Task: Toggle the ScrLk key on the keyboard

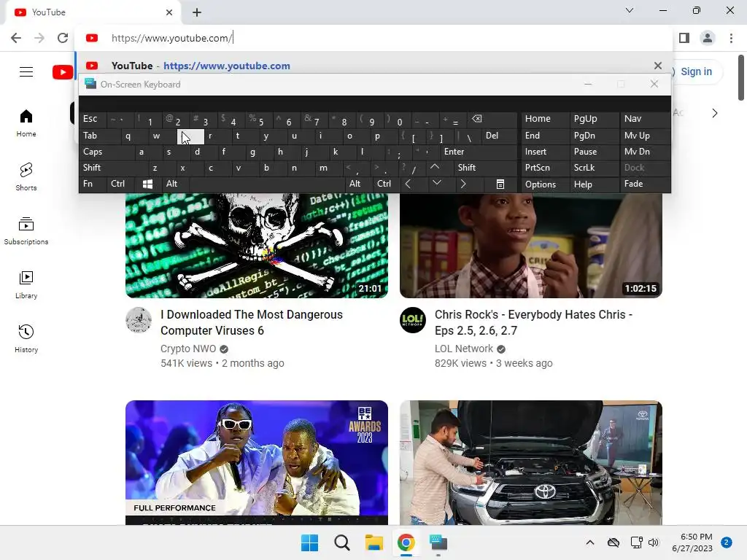Action: pos(594,168)
